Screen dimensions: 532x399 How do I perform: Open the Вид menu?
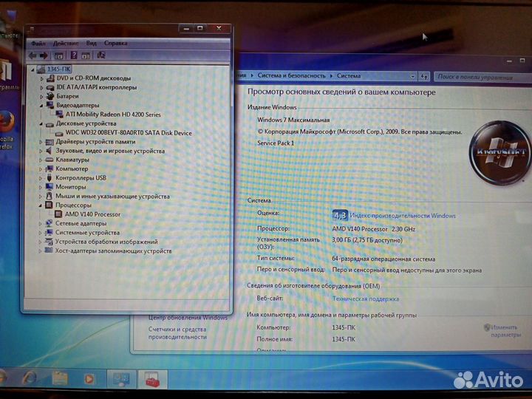tap(92, 44)
